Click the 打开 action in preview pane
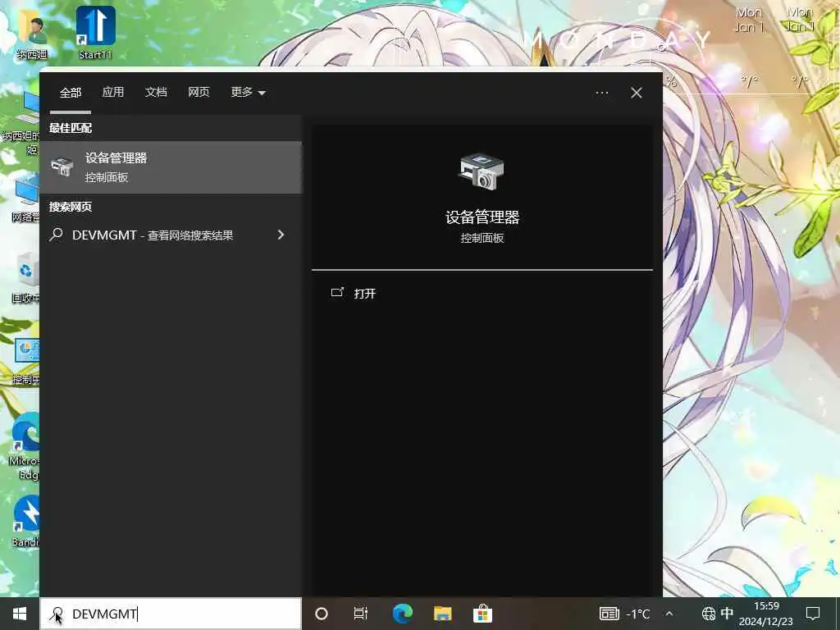This screenshot has height=630, width=840. [x=365, y=294]
